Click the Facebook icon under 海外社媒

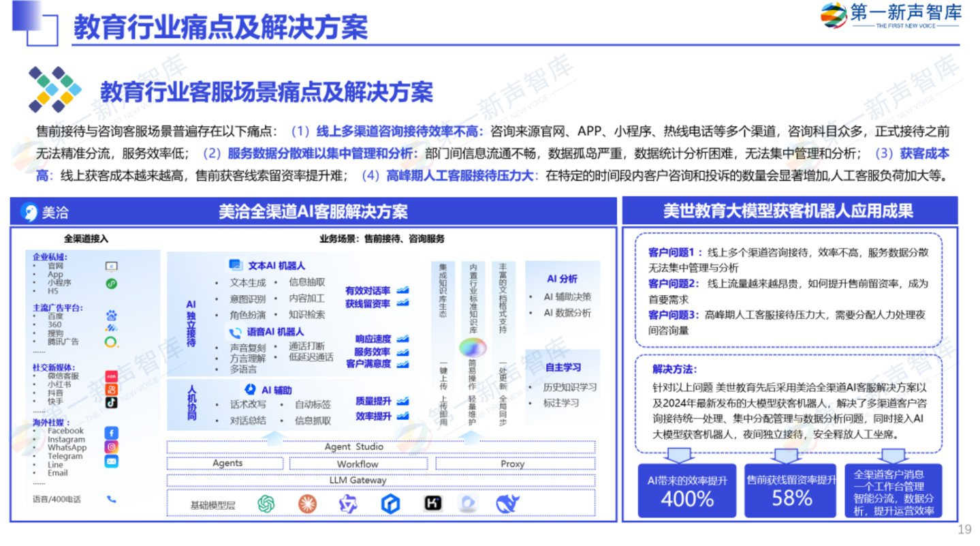click(111, 432)
